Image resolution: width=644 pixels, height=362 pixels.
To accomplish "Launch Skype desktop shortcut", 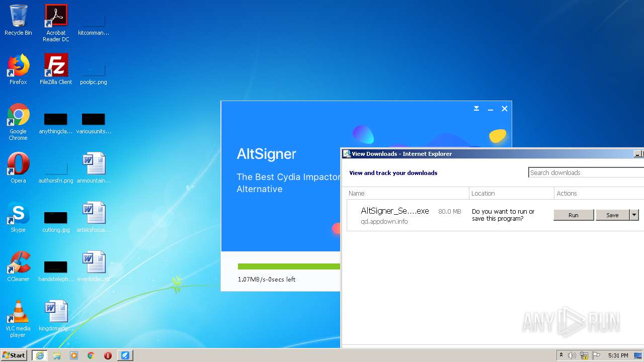I will (18, 217).
